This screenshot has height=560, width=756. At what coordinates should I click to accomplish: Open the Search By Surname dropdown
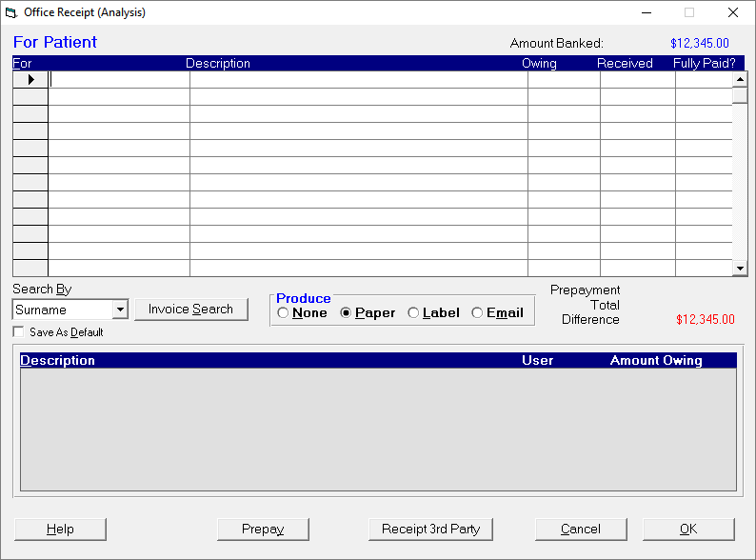click(121, 310)
